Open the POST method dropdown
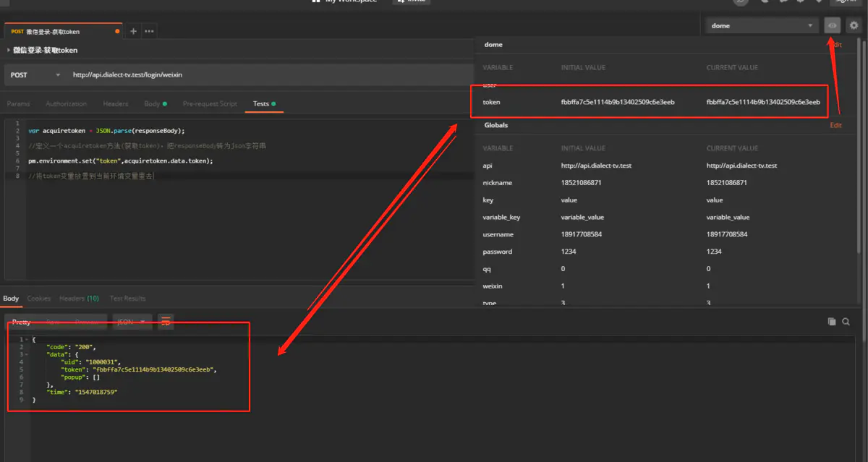Screen dimensions: 868x462 [35, 74]
